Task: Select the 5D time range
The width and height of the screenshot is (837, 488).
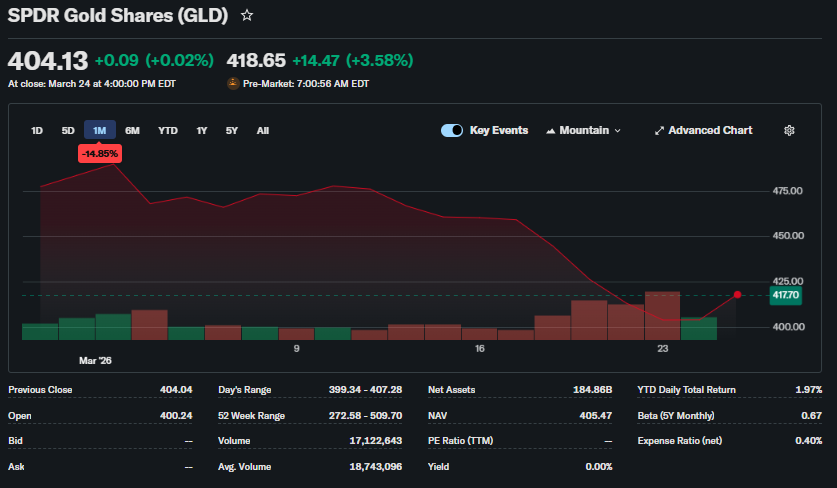Action: pyautogui.click(x=68, y=131)
